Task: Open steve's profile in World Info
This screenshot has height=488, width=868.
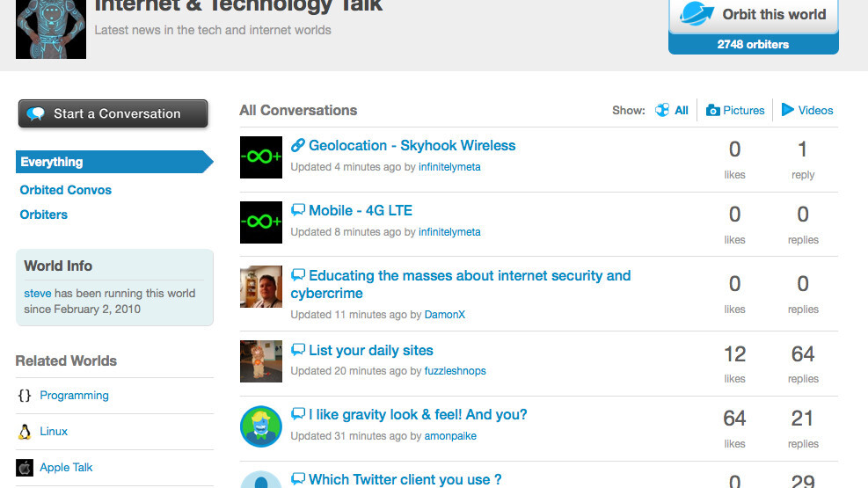Action: [x=38, y=294]
